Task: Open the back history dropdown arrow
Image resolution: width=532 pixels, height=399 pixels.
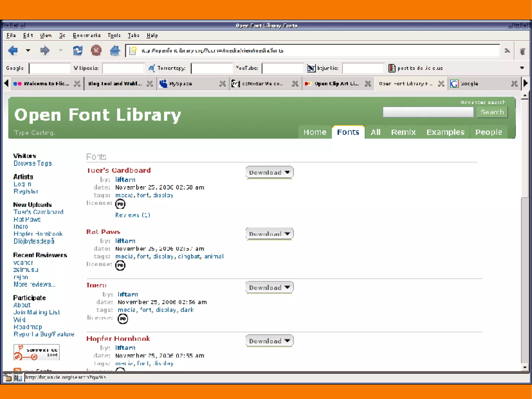Action: (x=28, y=50)
